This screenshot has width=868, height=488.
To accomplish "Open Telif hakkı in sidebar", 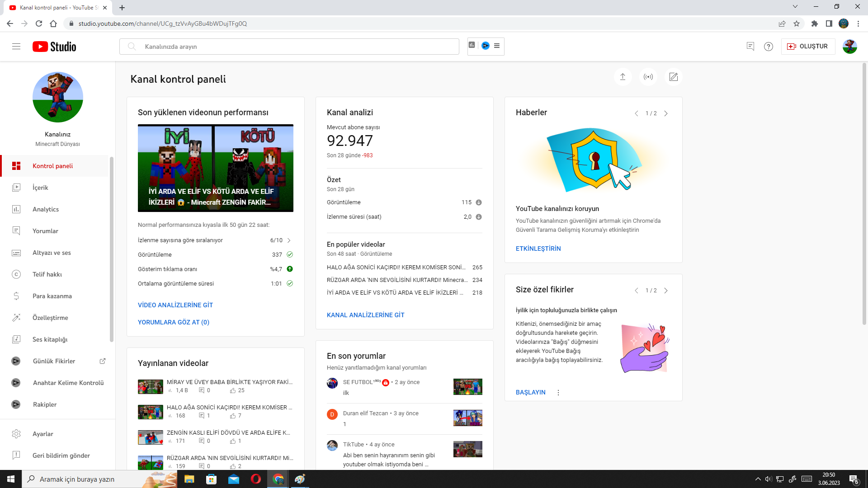I will 55,274.
